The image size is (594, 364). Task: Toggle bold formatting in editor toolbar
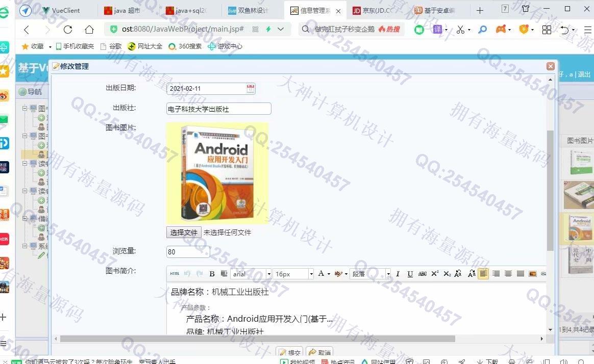pyautogui.click(x=212, y=274)
